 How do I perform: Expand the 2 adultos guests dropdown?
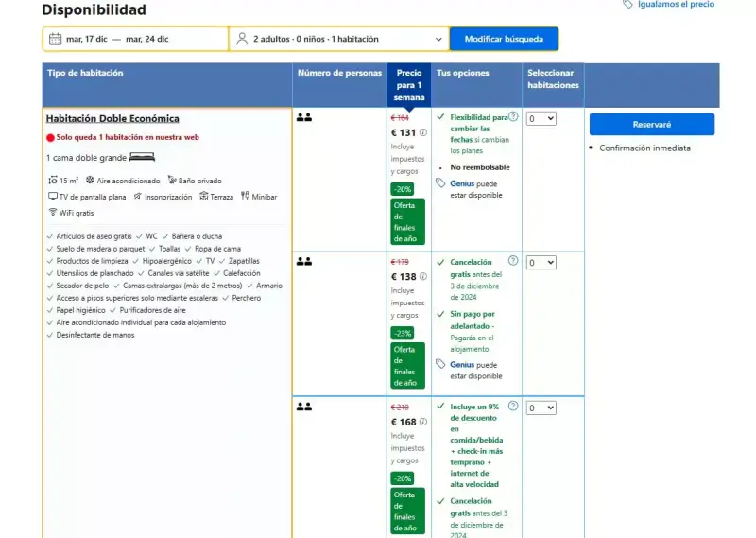click(339, 39)
